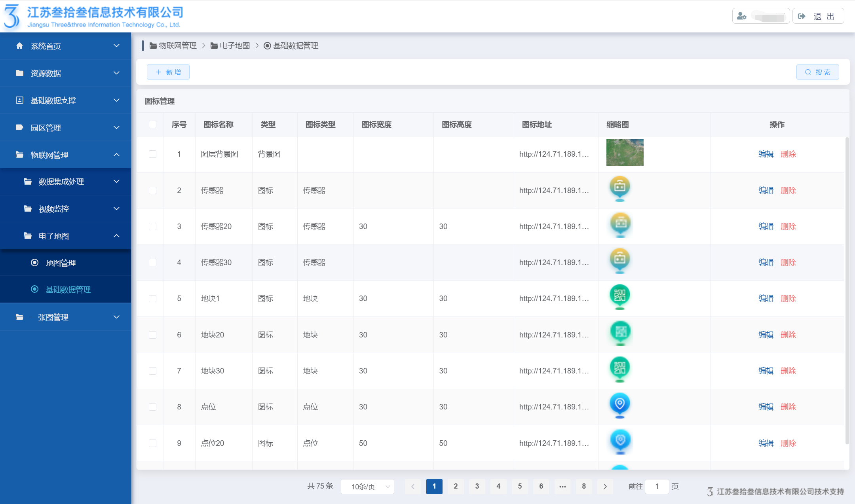The width and height of the screenshot is (855, 504).
Task: Tick the checkbox for row 5 地块1
Action: point(152,299)
